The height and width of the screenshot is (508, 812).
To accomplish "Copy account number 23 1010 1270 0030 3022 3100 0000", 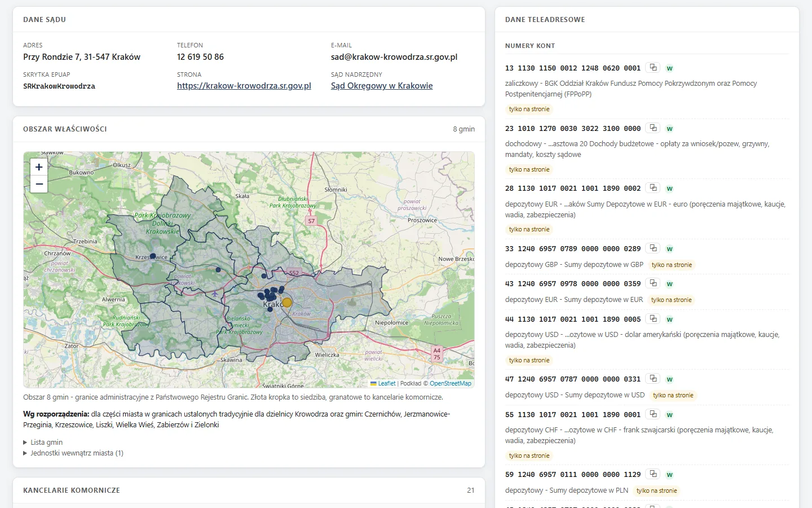I will 653,128.
